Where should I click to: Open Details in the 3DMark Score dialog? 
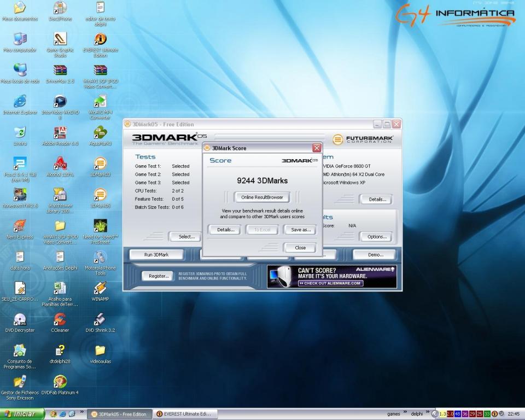coord(225,230)
